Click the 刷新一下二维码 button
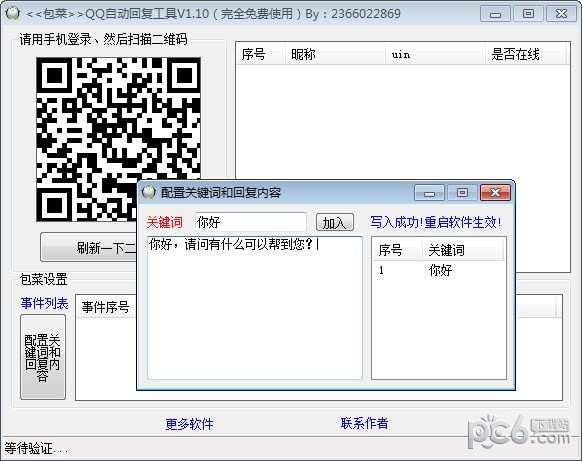Image resolution: width=583 pixels, height=461 pixels. tap(89, 248)
